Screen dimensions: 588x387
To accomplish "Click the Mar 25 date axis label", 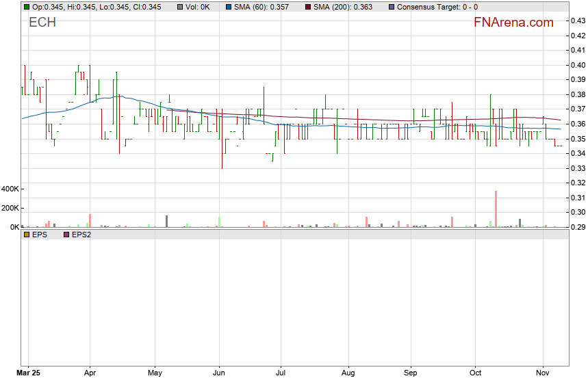I will (28, 374).
